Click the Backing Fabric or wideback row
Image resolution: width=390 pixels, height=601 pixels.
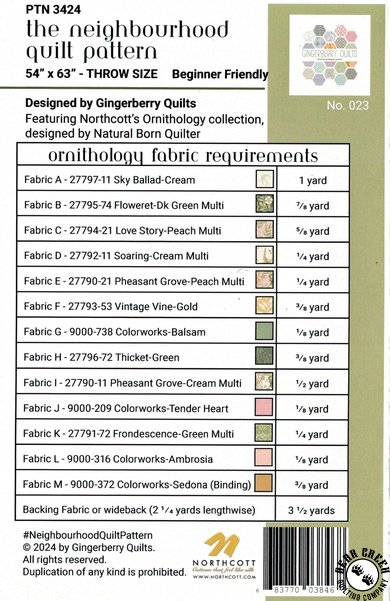pyautogui.click(x=182, y=509)
